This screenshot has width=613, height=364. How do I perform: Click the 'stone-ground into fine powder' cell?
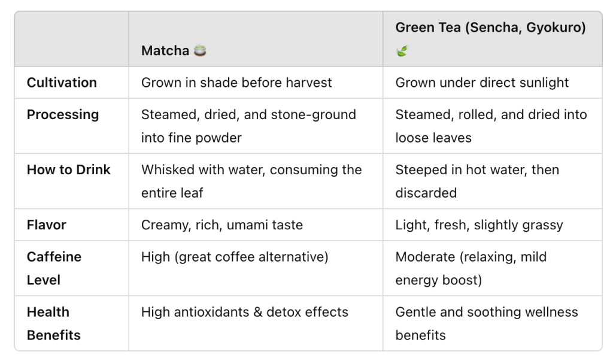coord(248,126)
